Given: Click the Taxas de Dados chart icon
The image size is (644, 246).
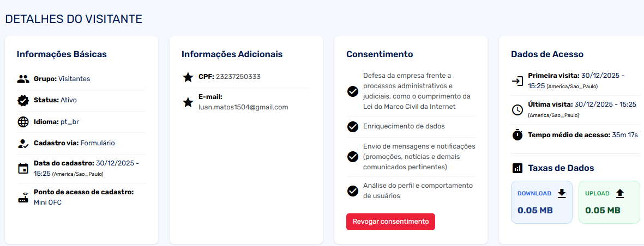Looking at the screenshot, I should [x=517, y=168].
